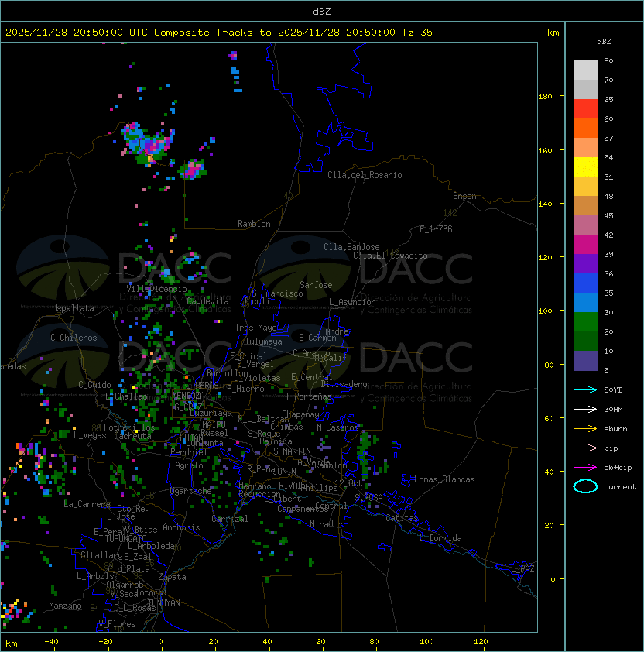The height and width of the screenshot is (652, 644).
Task: Select the TUNUYAN label
Action: [164, 603]
